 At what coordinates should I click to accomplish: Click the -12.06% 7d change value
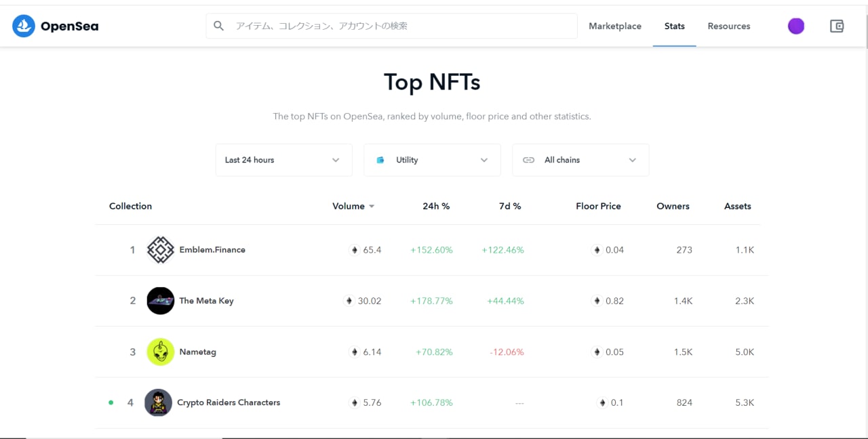tap(507, 352)
